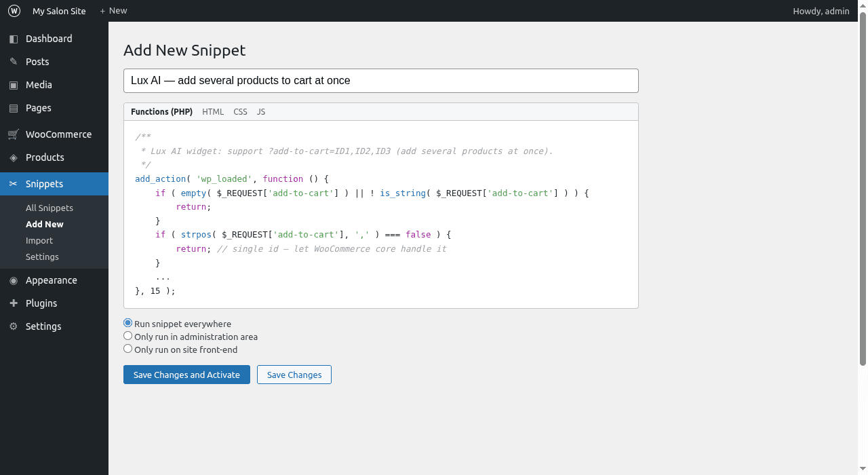
Task: Click Save Changes and Activate button
Action: (x=186, y=375)
